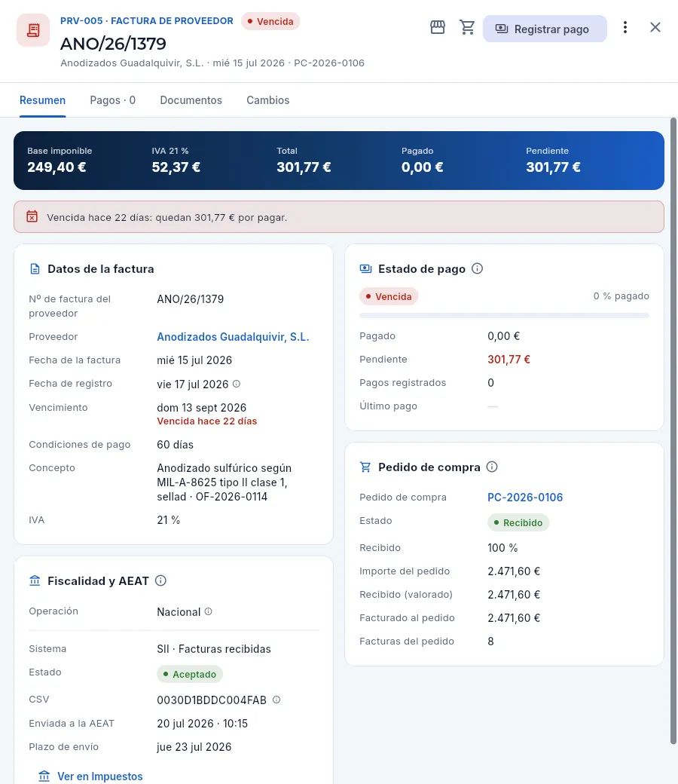Select the CSV value 0030D1BDDC004FAB
Image resolution: width=678 pixels, height=784 pixels.
[x=212, y=700]
